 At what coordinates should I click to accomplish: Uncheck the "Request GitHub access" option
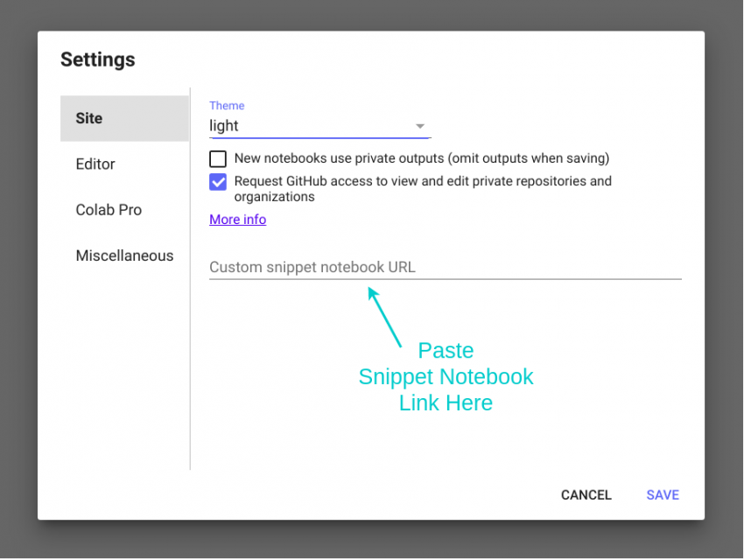217,182
